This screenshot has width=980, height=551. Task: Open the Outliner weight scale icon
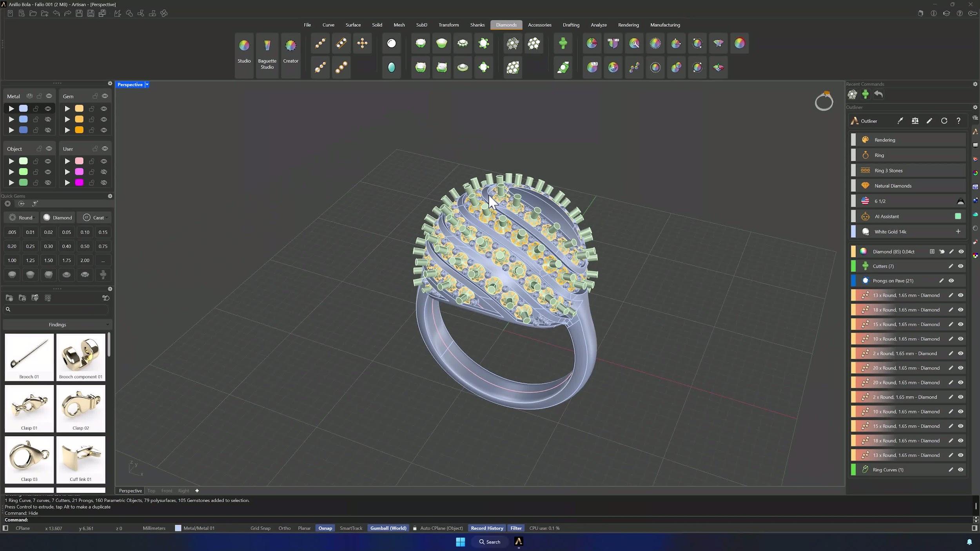coord(915,121)
